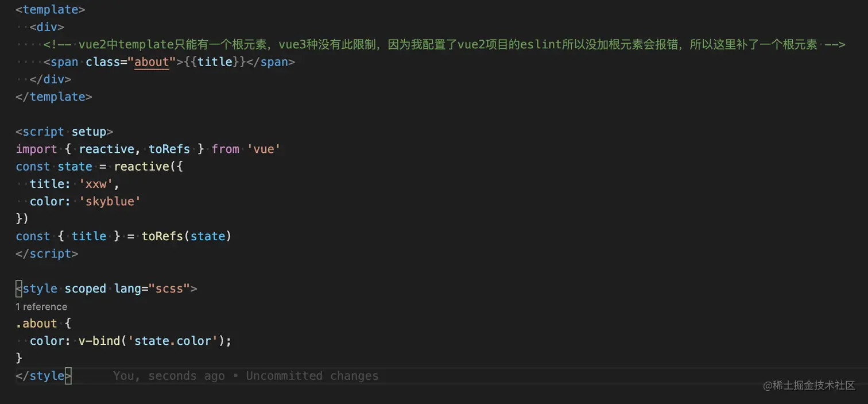
Task: Click the 'vue' import source string
Action: (x=263, y=149)
